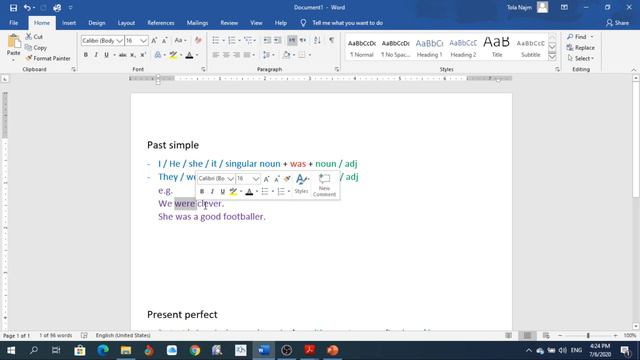This screenshot has width=640, height=360.
Task: Insert New Comment from mini toolbar
Action: 324,185
